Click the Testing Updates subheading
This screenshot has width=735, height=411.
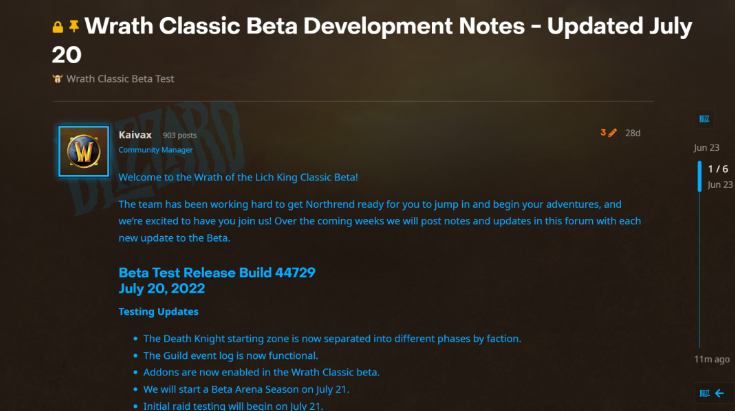coord(158,312)
